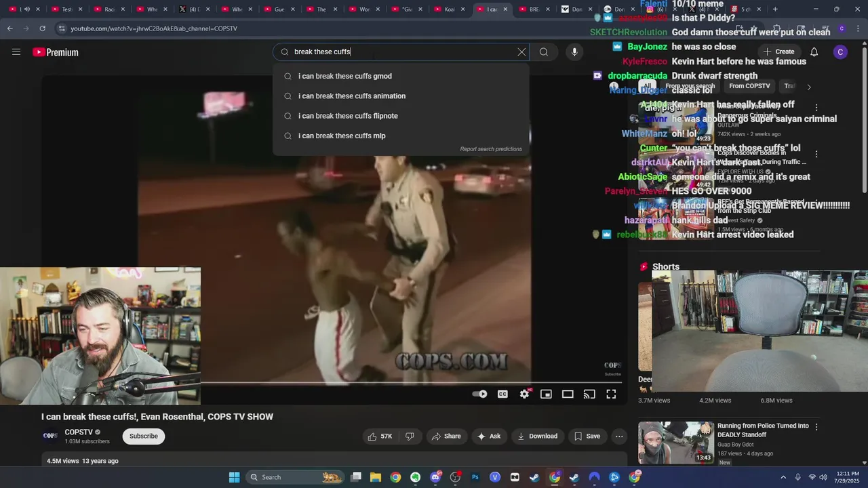Screen dimensions: 868x488
Task: Open Windows Start menu
Action: (234, 477)
